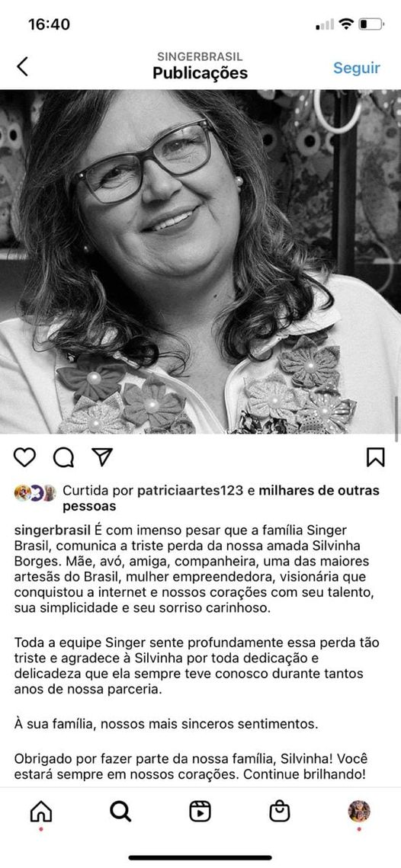Go to Home tab icon
The image size is (401, 868).
(x=41, y=811)
